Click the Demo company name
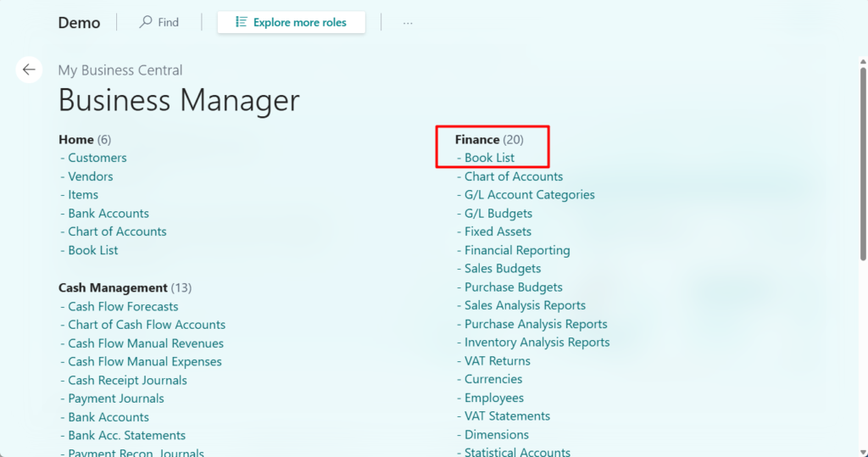The width and height of the screenshot is (868, 457). coord(79,23)
